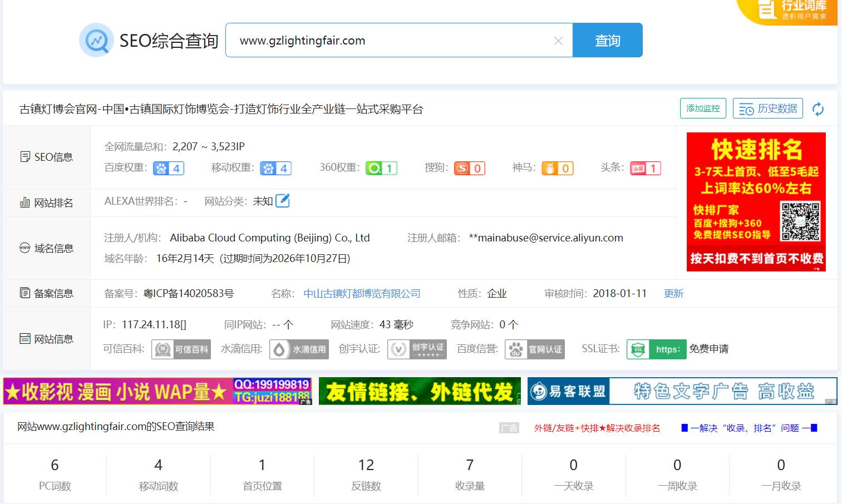
Task: Click the SSL https certificate badge
Action: pos(656,349)
